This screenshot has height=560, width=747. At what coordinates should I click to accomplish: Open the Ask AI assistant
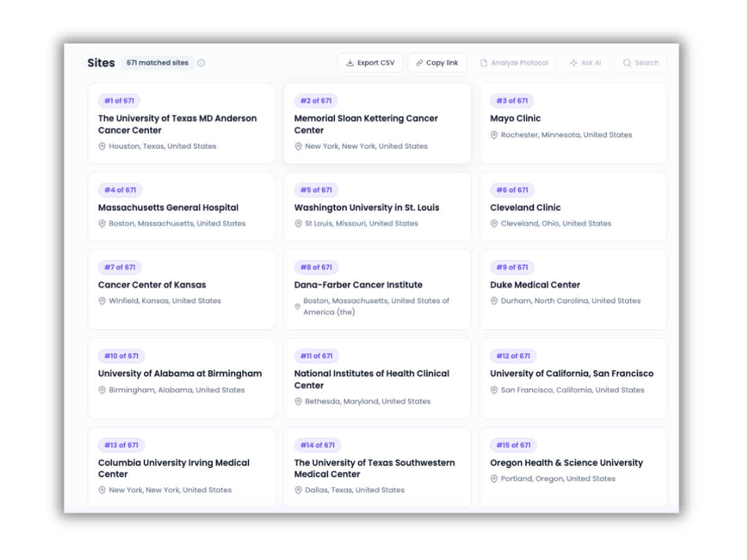coord(585,63)
